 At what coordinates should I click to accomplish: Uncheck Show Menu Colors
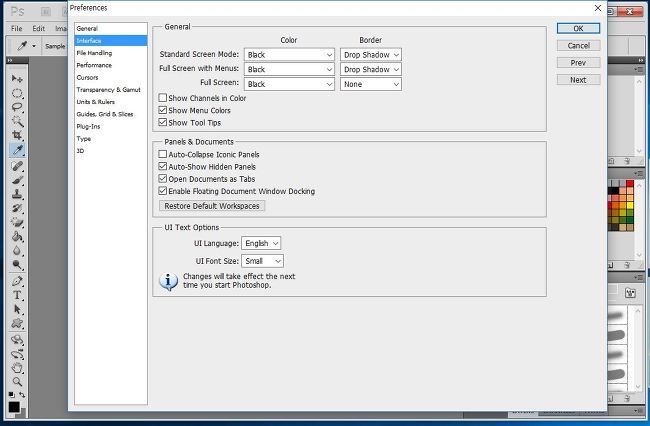coord(162,110)
